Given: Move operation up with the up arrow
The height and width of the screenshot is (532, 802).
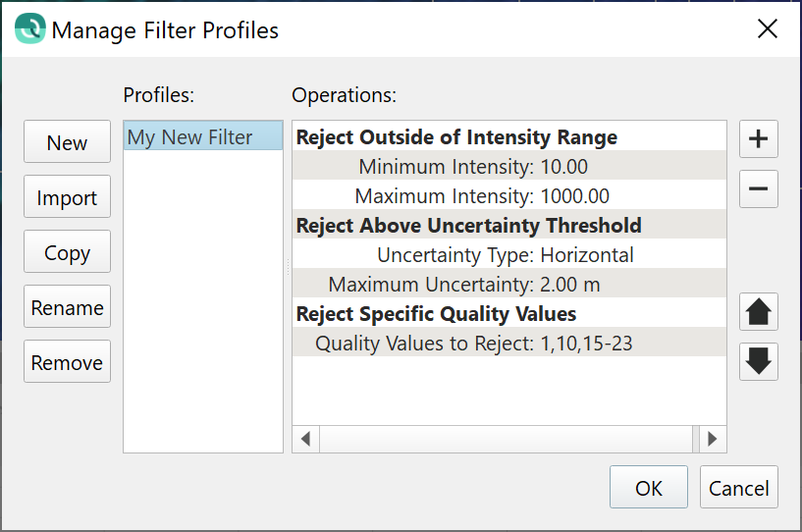Looking at the screenshot, I should tap(758, 312).
